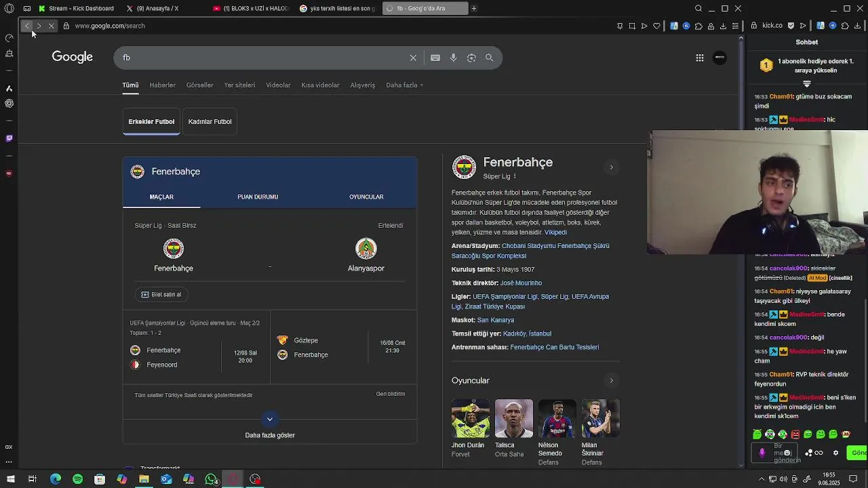Select Kadınlar Futbol filter chip
Viewport: 868px width, 488px height.
210,122
